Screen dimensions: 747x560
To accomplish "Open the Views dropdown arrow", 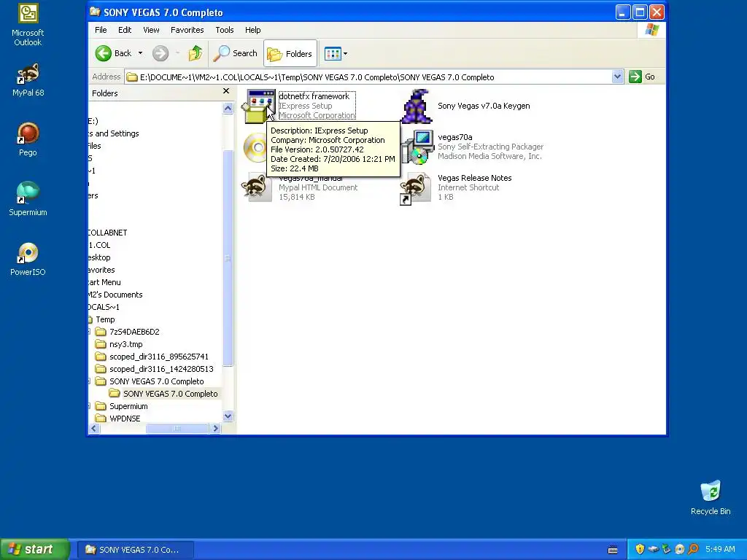I will coord(345,54).
